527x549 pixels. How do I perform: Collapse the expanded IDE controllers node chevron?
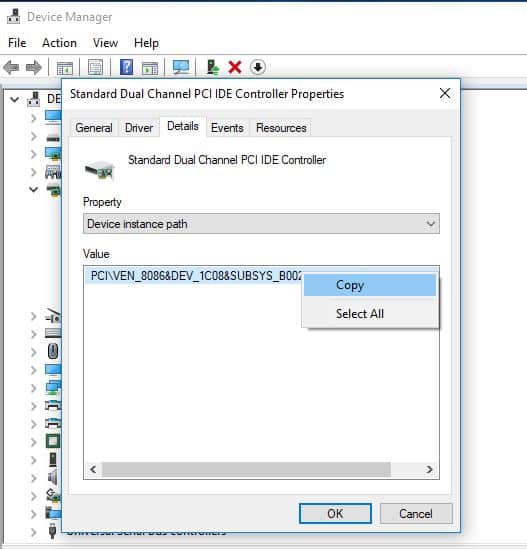click(33, 189)
